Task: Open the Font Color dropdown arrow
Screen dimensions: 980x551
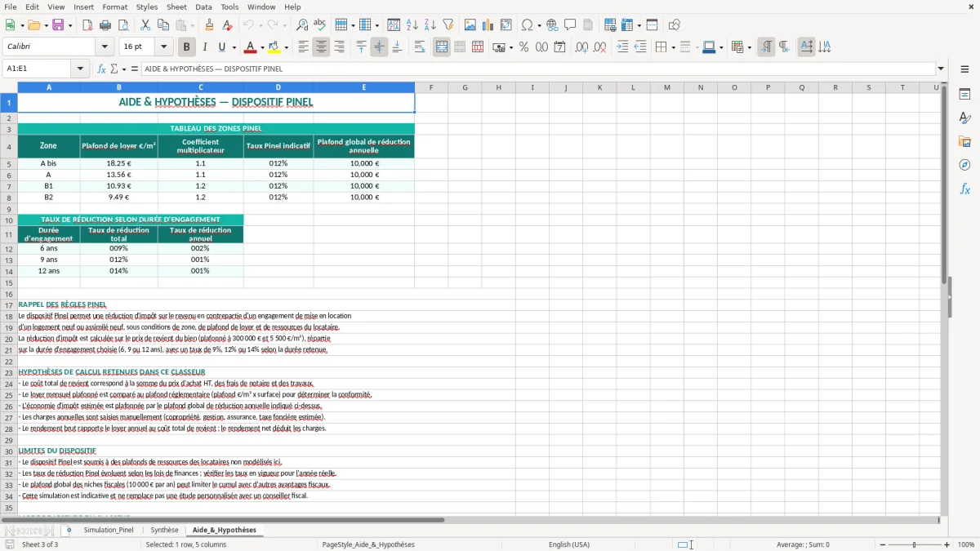Action: [x=262, y=47]
